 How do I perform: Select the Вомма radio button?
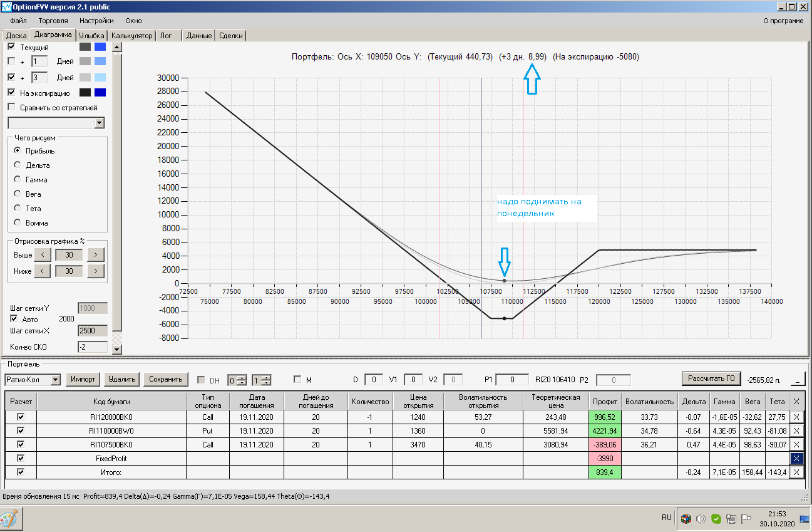[18, 223]
